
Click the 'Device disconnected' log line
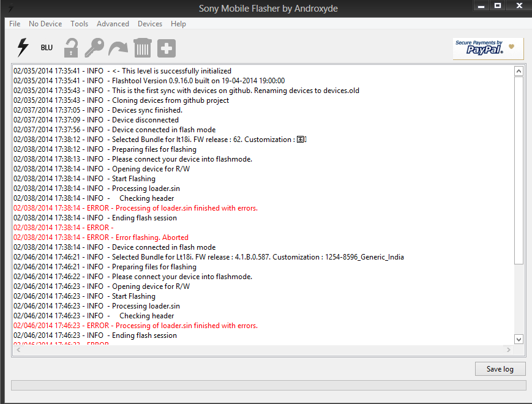(96, 120)
